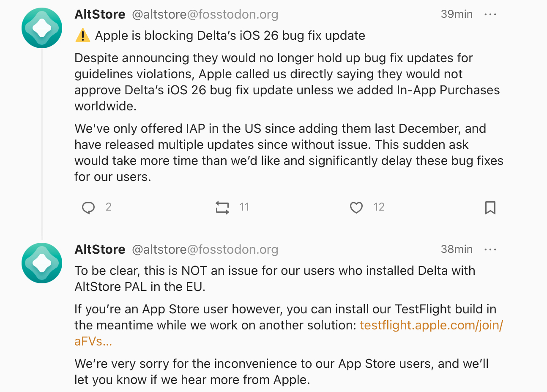
Task: Open the post starting with "To be clear"
Action: pos(275,279)
